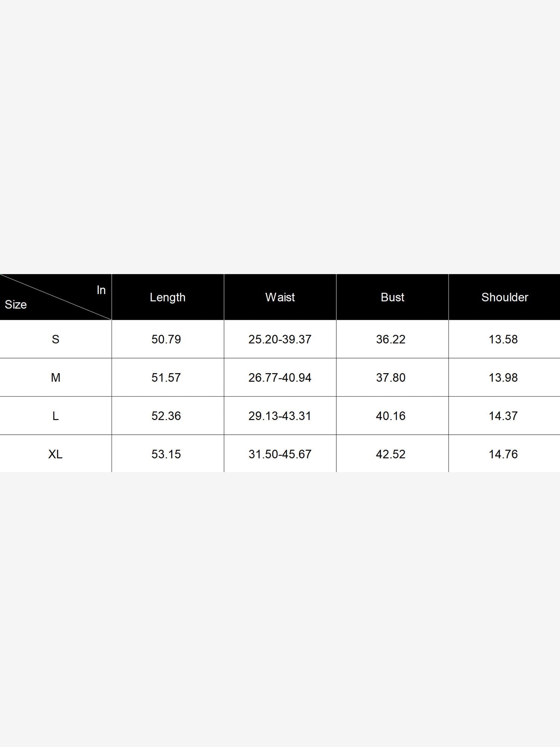Click waist range 25.20-39.37
The image size is (560, 747).
coord(280,339)
